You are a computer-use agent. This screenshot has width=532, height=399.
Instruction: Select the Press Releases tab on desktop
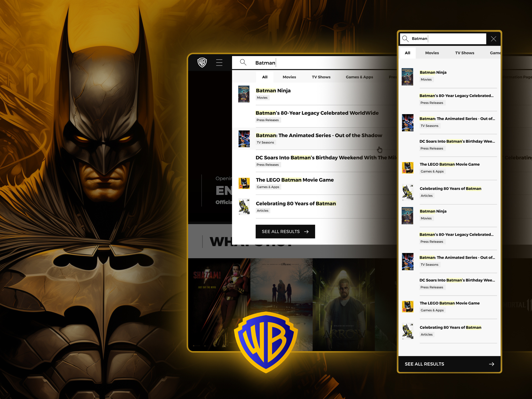(394, 77)
